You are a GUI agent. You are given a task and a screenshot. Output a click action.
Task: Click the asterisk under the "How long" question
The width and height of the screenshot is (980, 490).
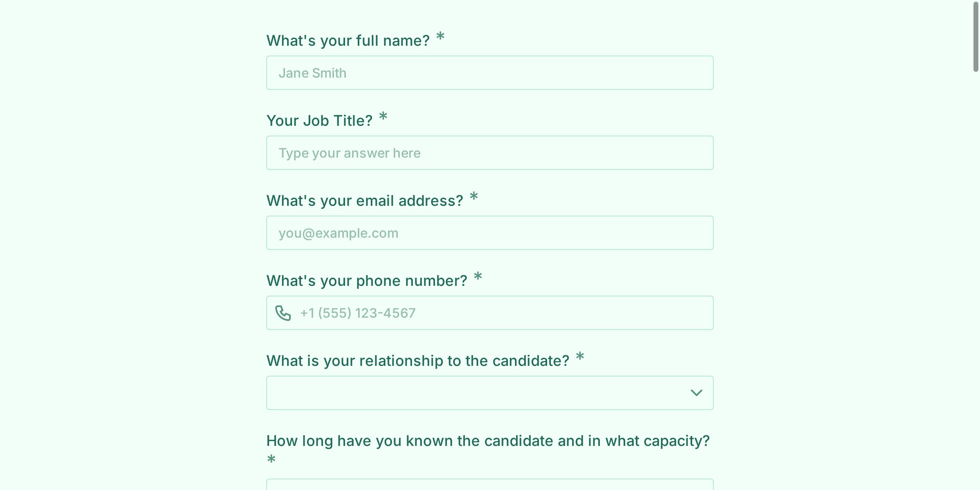(x=271, y=459)
